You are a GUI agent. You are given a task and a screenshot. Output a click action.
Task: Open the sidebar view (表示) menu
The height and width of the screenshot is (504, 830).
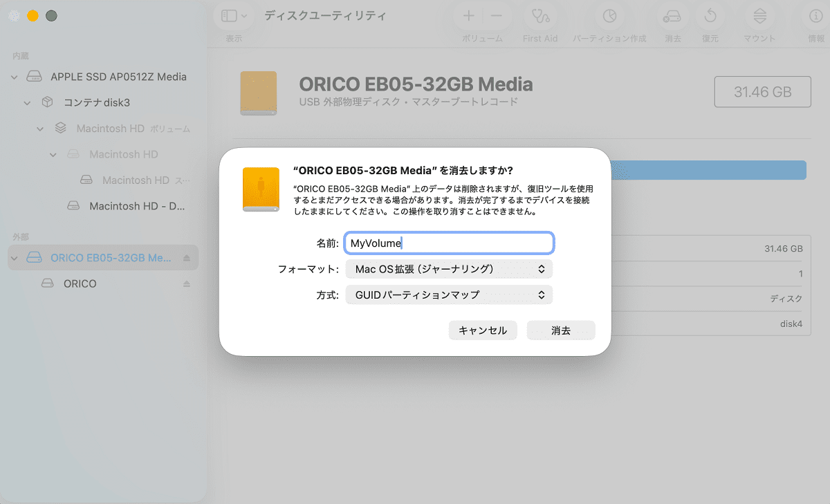click(x=234, y=16)
